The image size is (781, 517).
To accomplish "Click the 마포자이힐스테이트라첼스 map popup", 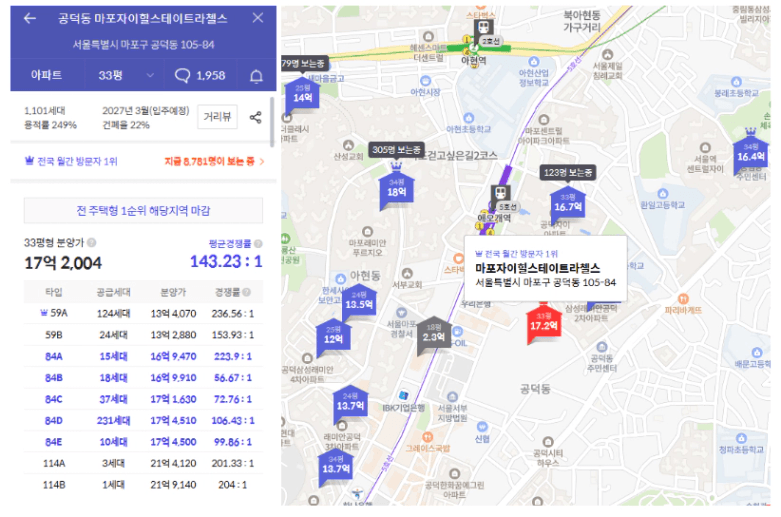I will 545,268.
